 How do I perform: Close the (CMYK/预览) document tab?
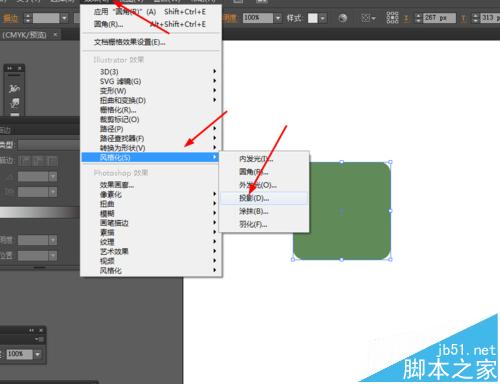55,35
